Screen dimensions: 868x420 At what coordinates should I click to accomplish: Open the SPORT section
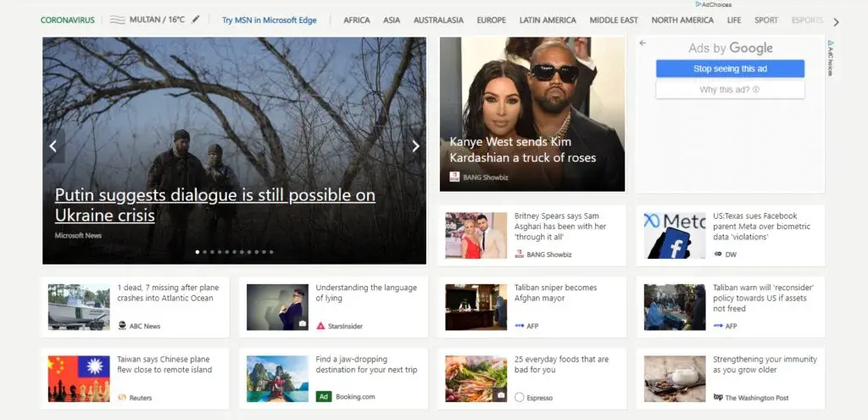tap(766, 20)
